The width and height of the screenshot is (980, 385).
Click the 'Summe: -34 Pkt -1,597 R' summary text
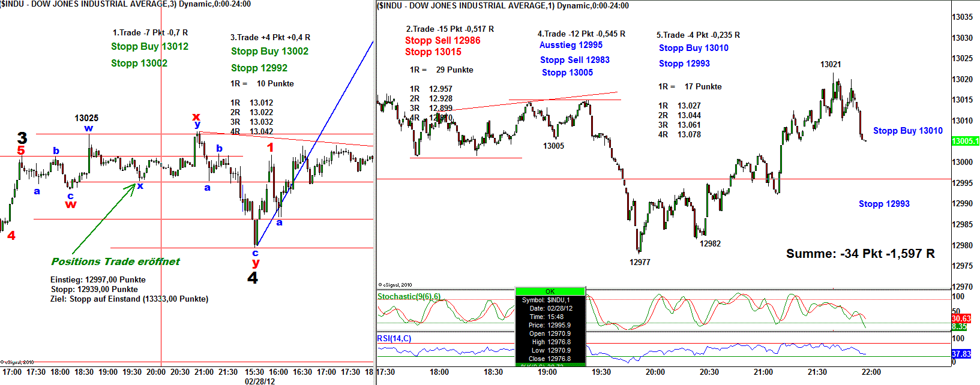pyautogui.click(x=860, y=254)
